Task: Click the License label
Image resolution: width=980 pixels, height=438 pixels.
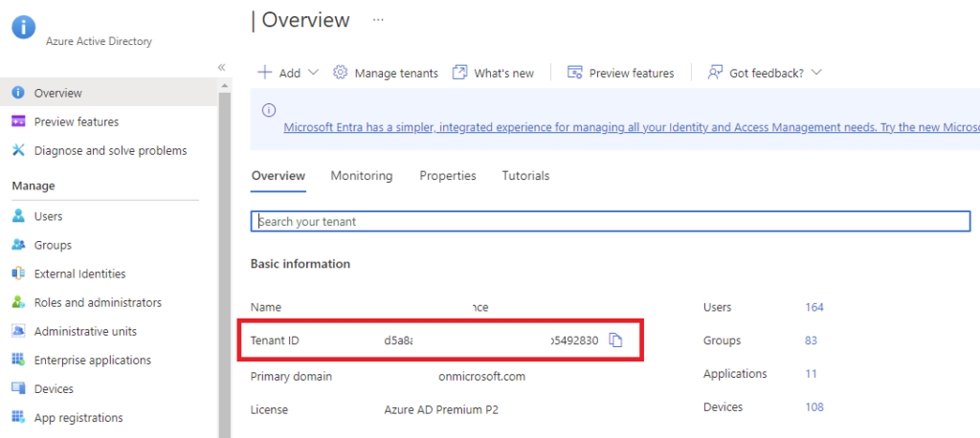Action: coord(269,410)
